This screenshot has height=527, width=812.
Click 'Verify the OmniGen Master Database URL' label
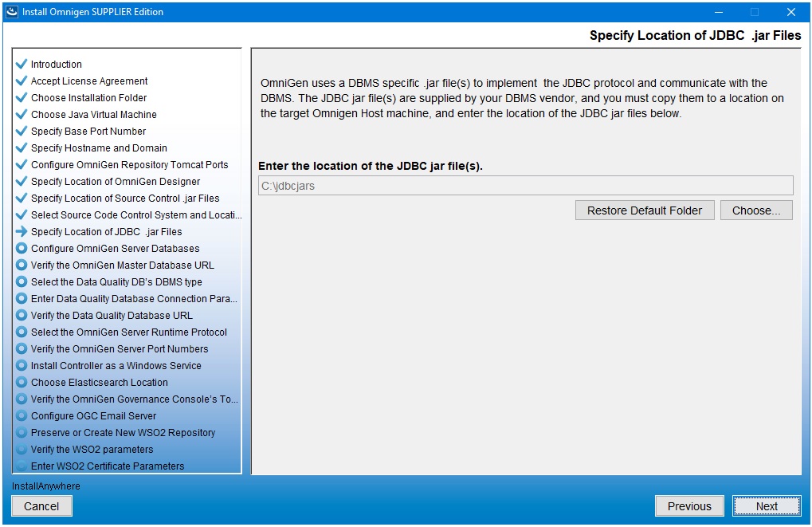click(x=122, y=265)
